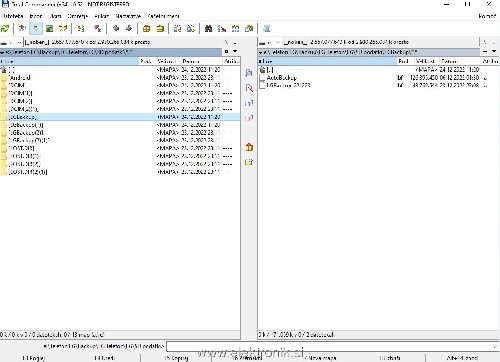
Task: Click the pack files toolbar icon
Action: click(146, 29)
